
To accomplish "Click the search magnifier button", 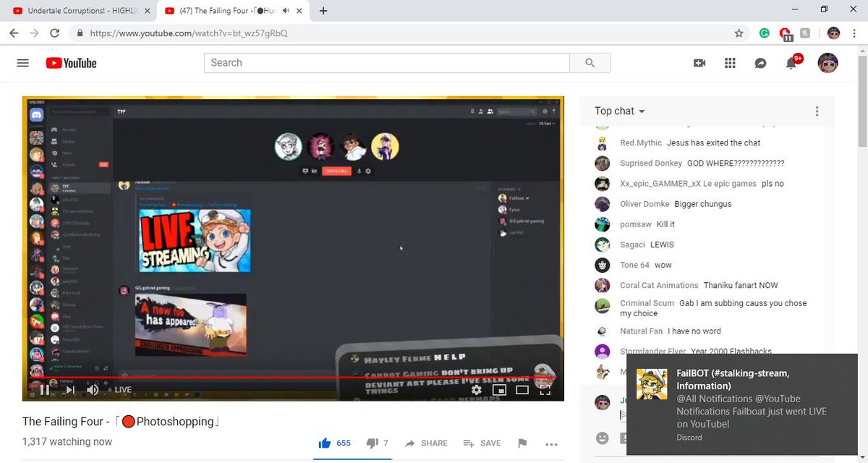I will (590, 63).
